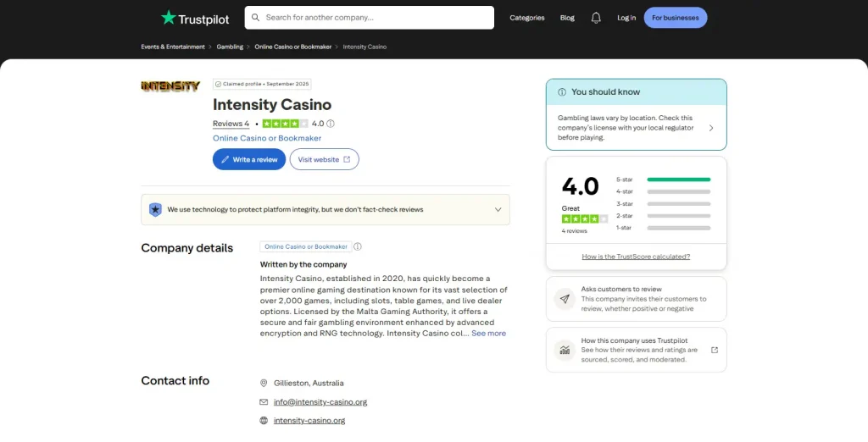Image resolution: width=868 pixels, height=442 pixels.
Task: Click the info icon beside the 4.0 rating
Action: coord(331,124)
